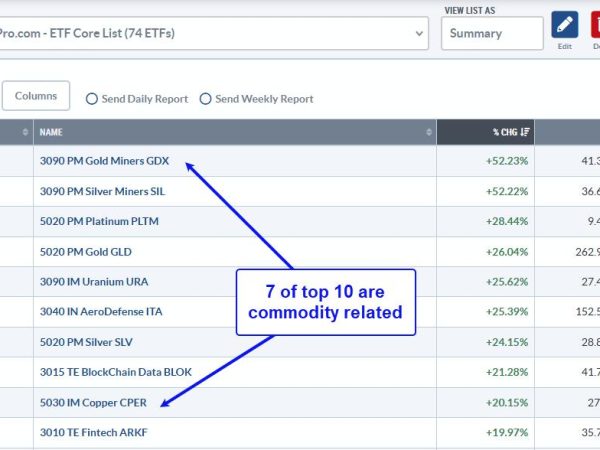The height and width of the screenshot is (450, 600).
Task: Click the % CHG sort descending icon
Action: (525, 132)
